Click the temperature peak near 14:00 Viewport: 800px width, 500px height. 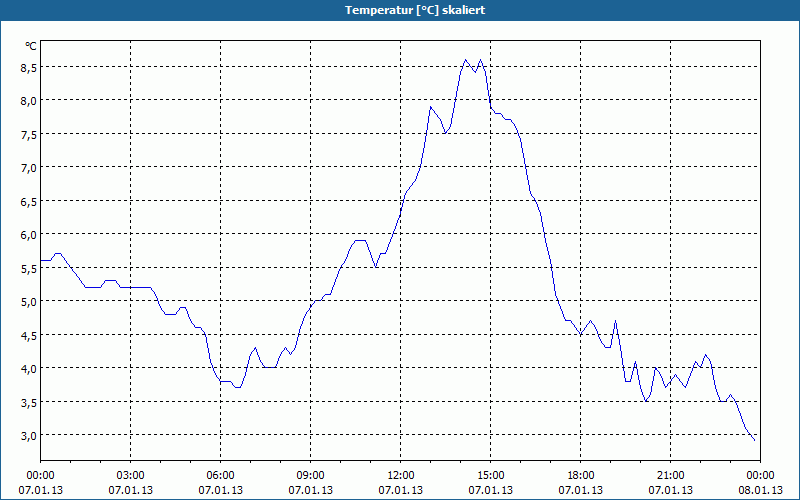pos(465,60)
